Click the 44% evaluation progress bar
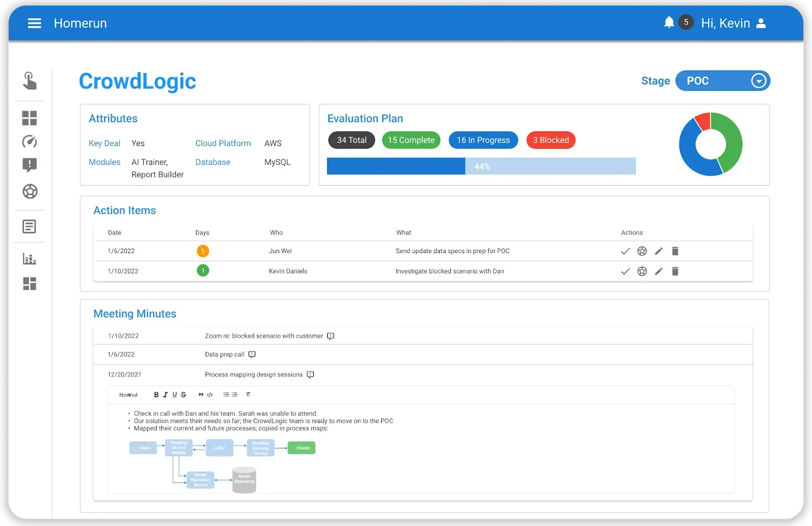The height and width of the screenshot is (526, 812). [x=481, y=166]
